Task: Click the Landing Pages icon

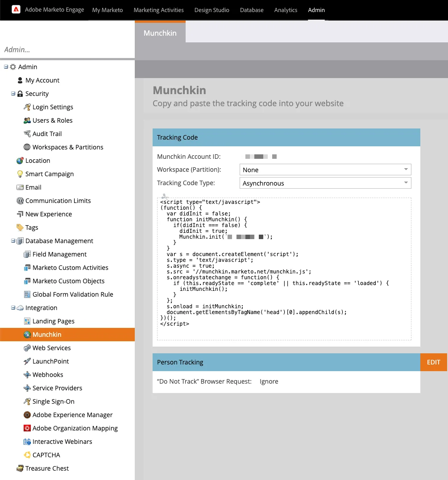Action: 27,321
